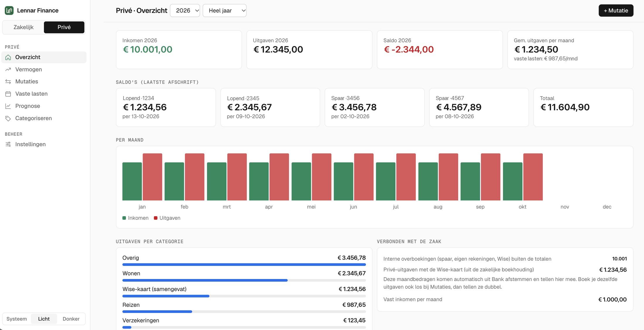
Task: Click the Categoriseren tag icon
Action: [x=8, y=118]
